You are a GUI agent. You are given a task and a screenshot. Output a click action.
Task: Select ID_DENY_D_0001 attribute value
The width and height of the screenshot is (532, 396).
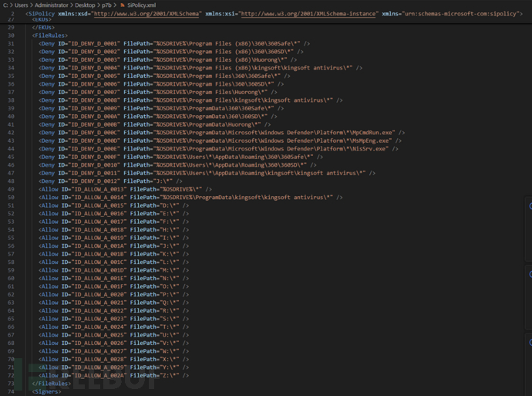94,43
